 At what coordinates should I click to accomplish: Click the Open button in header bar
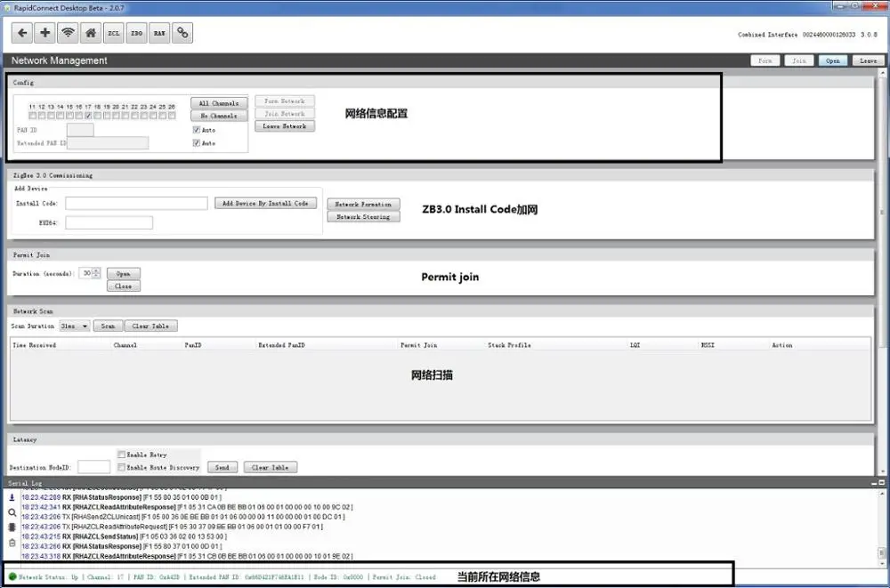(833, 60)
